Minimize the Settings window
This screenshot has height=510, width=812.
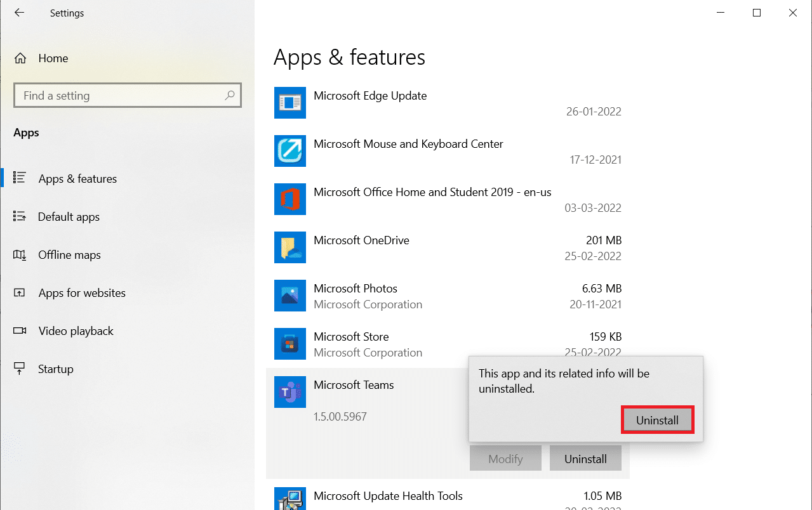pos(721,13)
